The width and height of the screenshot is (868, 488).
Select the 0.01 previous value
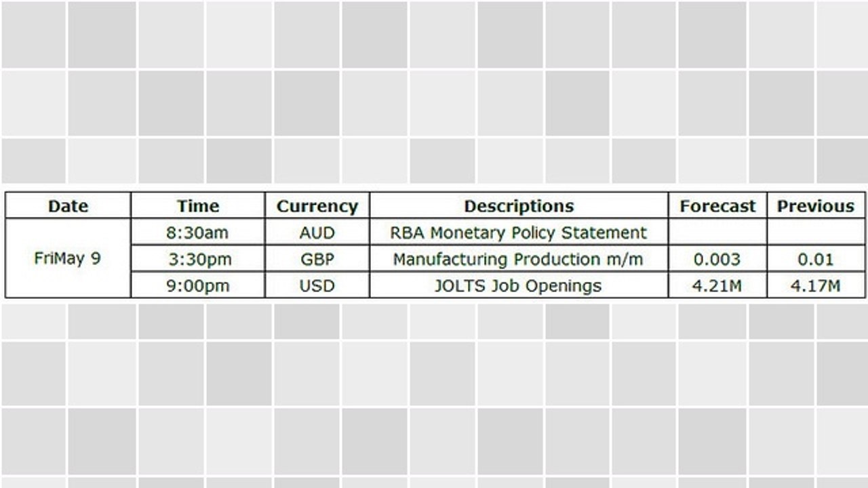(x=816, y=259)
